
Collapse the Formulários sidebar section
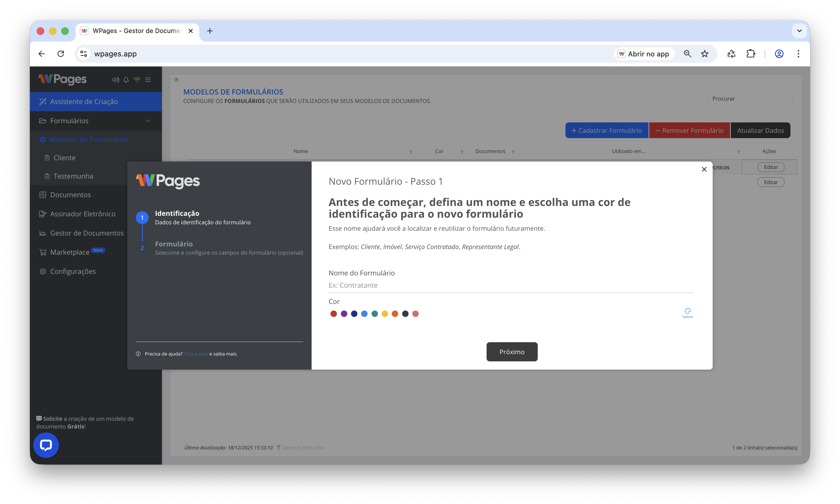(x=148, y=121)
